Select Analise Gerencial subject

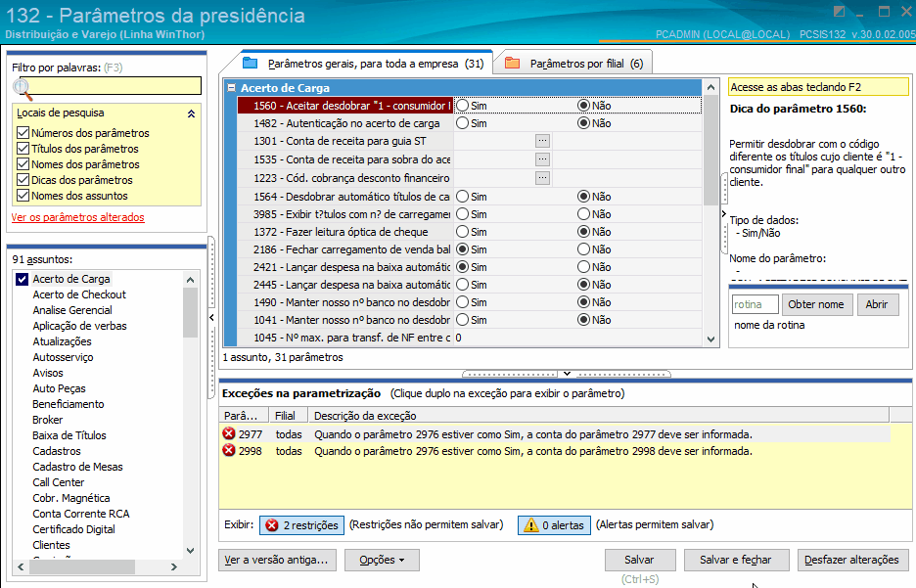pos(72,310)
